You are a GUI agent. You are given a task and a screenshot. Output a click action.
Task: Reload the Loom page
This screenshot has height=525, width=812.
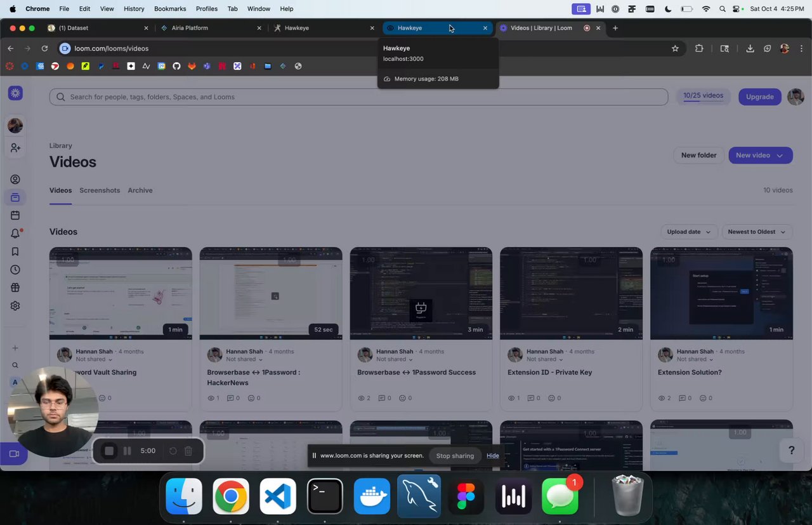[x=44, y=48]
